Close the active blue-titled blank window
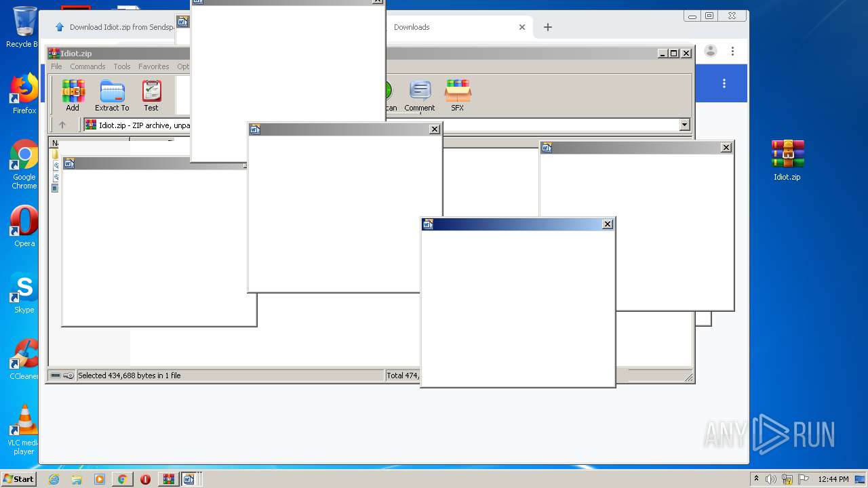Viewport: 868px width, 488px height. [x=608, y=224]
